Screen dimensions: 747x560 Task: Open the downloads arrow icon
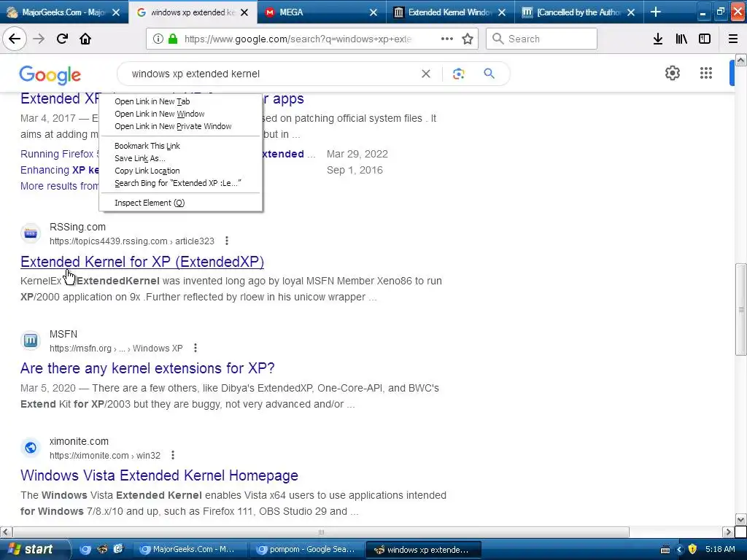pos(658,39)
